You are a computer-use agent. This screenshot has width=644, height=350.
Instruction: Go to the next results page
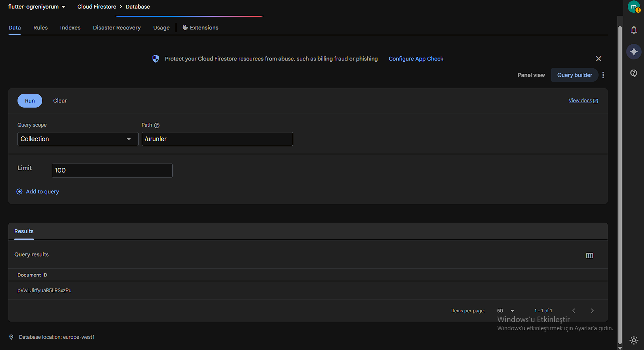pos(592,311)
